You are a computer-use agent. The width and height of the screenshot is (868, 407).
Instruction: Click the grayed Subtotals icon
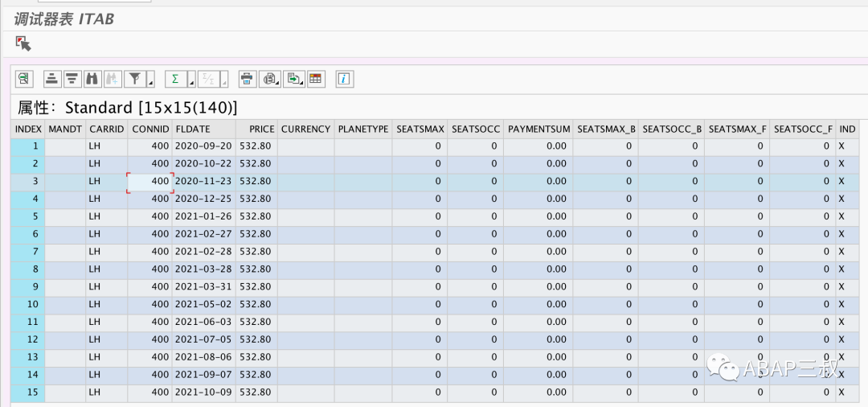click(x=209, y=79)
